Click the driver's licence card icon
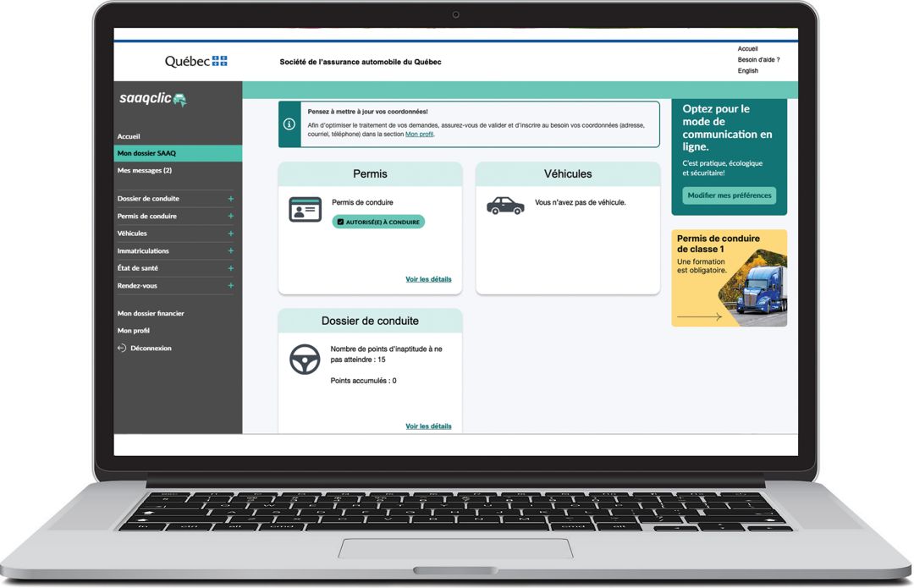The width and height of the screenshot is (914, 588). 306,209
